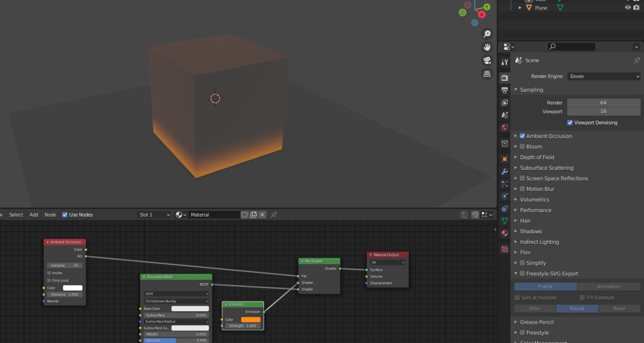Select the Animation export mode button
Image resolution: width=644 pixels, height=343 pixels.
click(609, 287)
